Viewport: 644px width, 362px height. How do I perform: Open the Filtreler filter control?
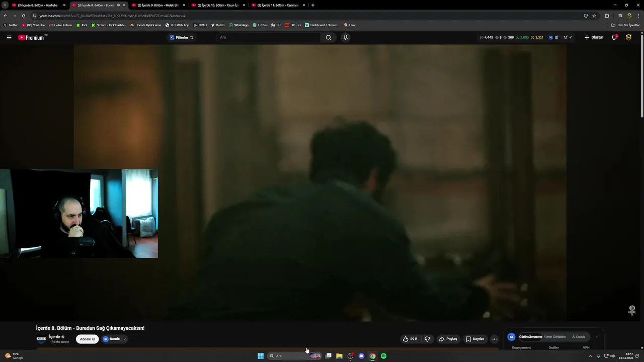click(x=182, y=38)
